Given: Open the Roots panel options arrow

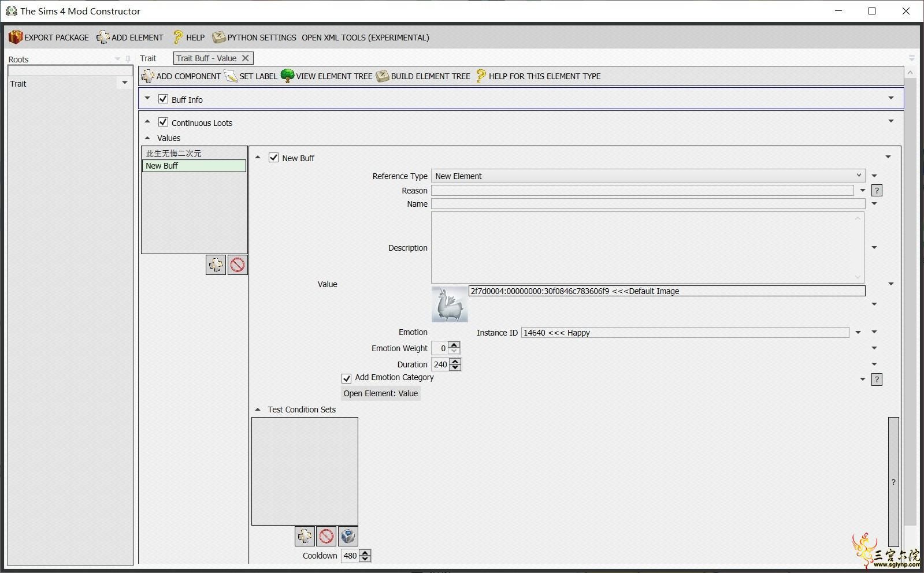Looking at the screenshot, I should tap(117, 59).
